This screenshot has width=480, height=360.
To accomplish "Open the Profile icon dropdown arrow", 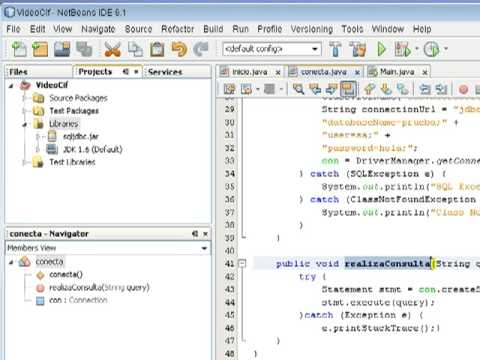I will click(446, 49).
